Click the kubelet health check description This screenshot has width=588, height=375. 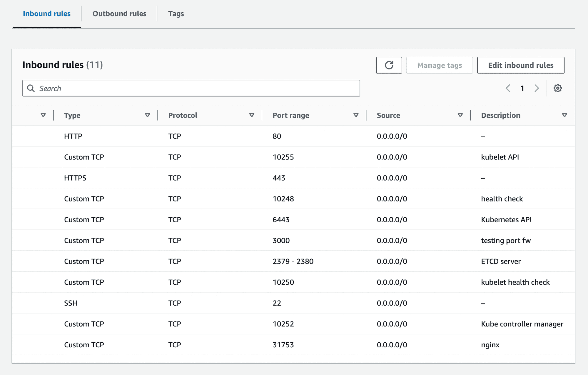515,282
